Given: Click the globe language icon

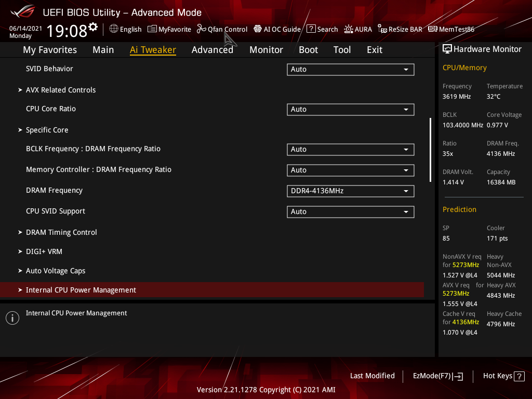Looking at the screenshot, I should 114,29.
